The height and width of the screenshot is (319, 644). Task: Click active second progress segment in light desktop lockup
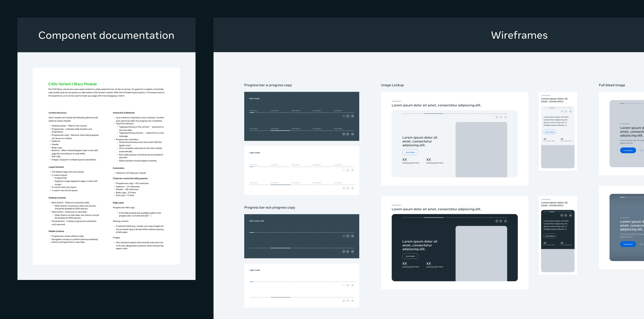tap(434, 114)
